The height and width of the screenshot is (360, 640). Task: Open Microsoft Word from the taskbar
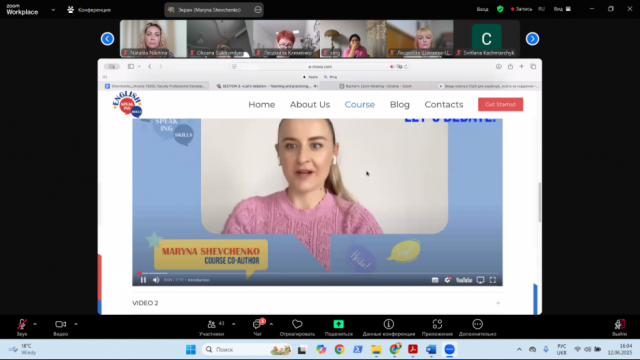click(431, 349)
